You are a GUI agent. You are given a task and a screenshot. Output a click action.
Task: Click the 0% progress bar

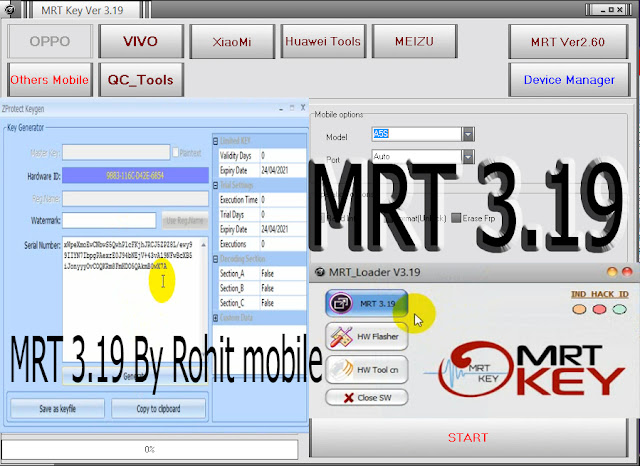[149, 449]
